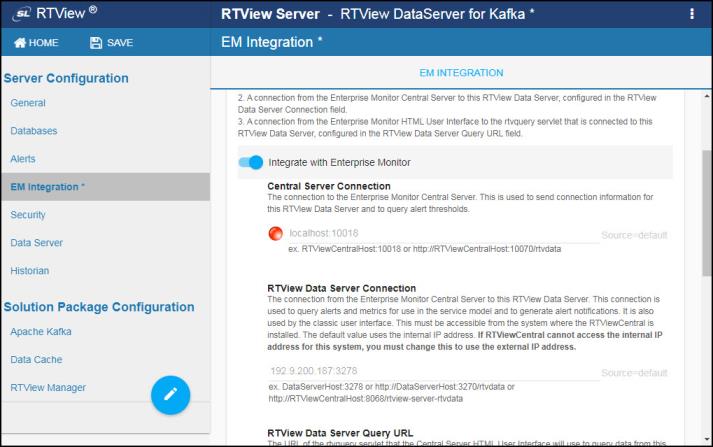Viewport: 713px width, 447px height.
Task: Go to Alerts settings
Action: [23, 159]
